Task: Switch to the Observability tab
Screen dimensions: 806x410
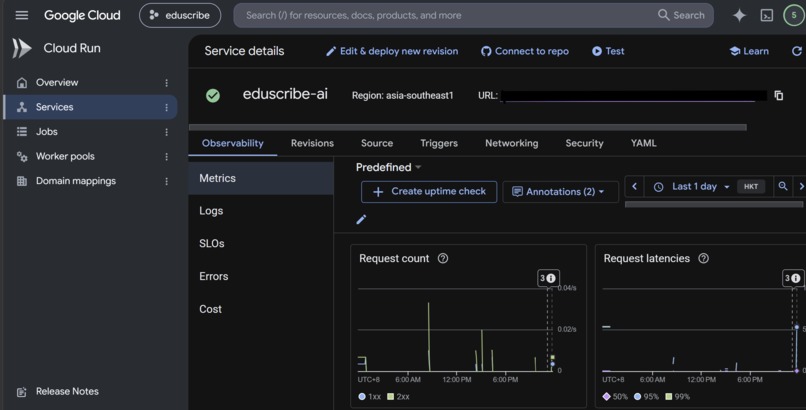Action: tap(232, 143)
